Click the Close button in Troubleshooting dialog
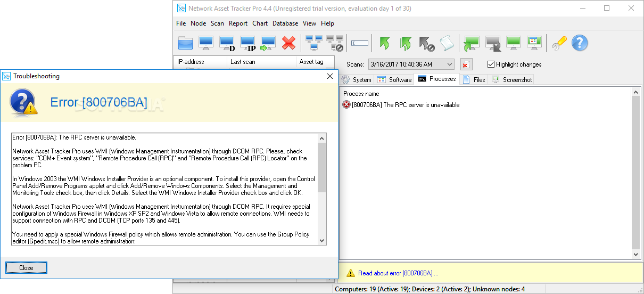Viewport: 644px width, 294px height. 26,267
